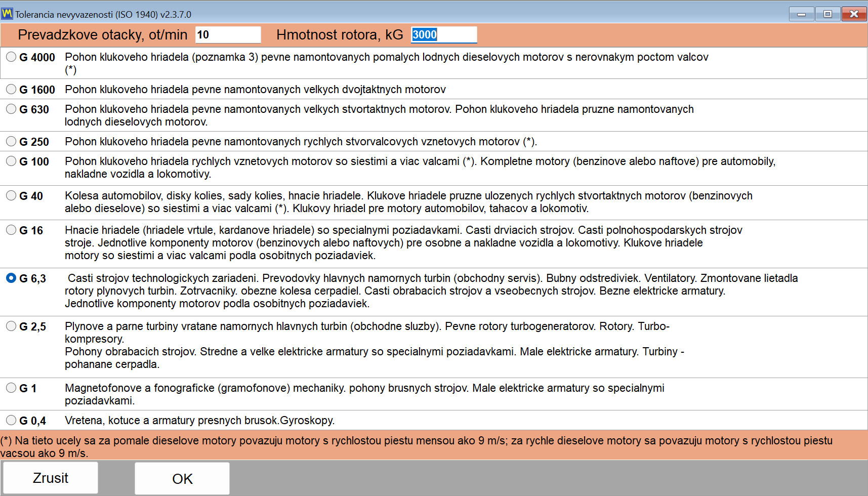Screen dimensions: 868x496
Task: Click the 'Vretena, kotuce a armatury' description text
Action: point(199,421)
